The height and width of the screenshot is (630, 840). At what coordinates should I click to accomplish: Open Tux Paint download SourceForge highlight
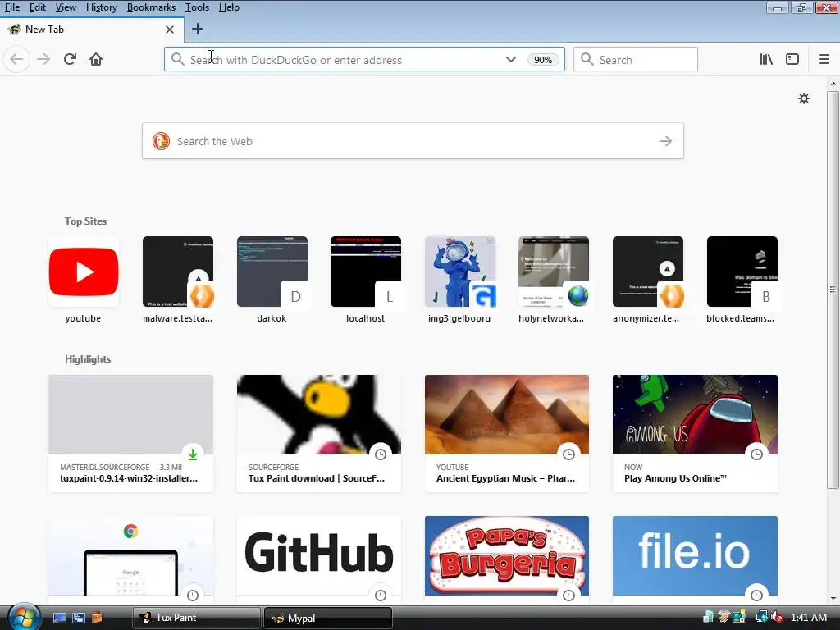(x=319, y=433)
